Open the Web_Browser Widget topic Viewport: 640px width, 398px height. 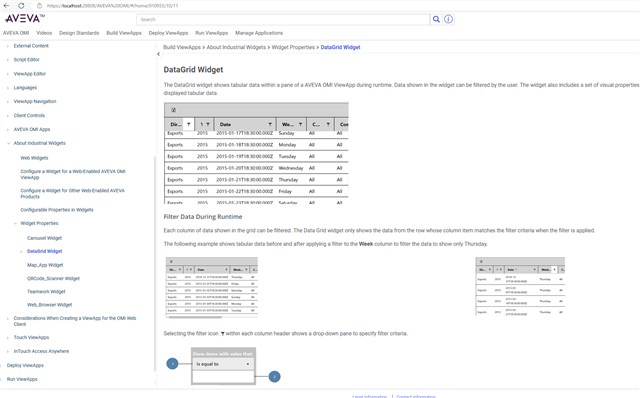(49, 305)
